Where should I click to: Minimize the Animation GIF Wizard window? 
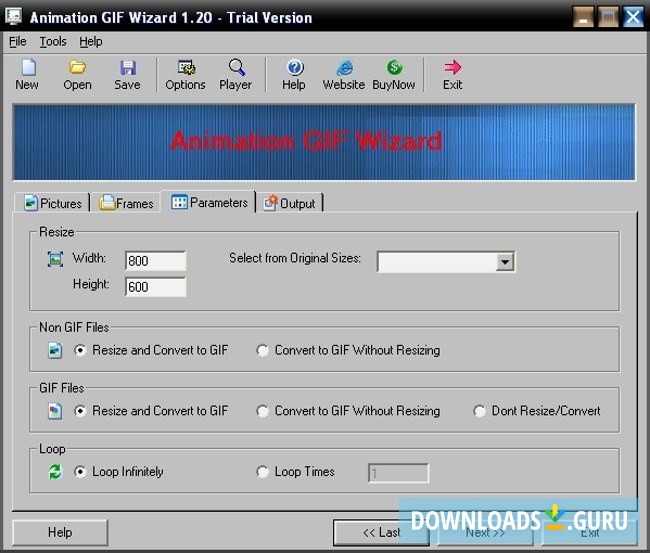click(x=583, y=17)
